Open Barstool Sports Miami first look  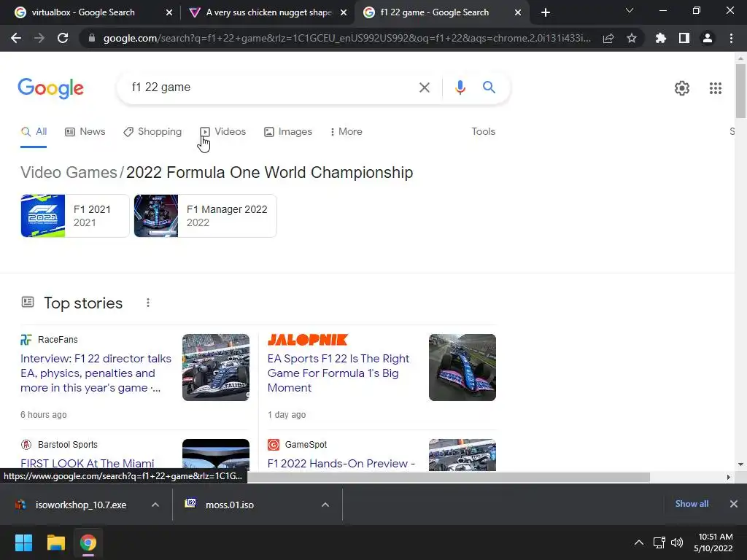(88, 463)
